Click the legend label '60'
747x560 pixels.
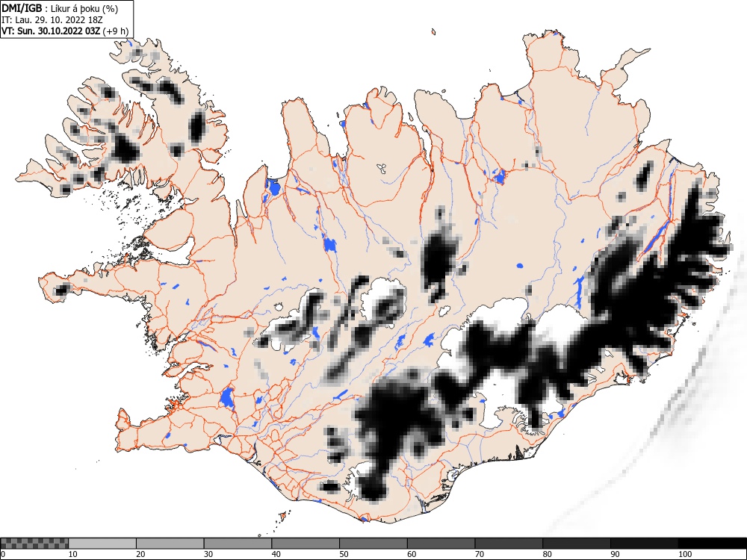[x=412, y=554]
